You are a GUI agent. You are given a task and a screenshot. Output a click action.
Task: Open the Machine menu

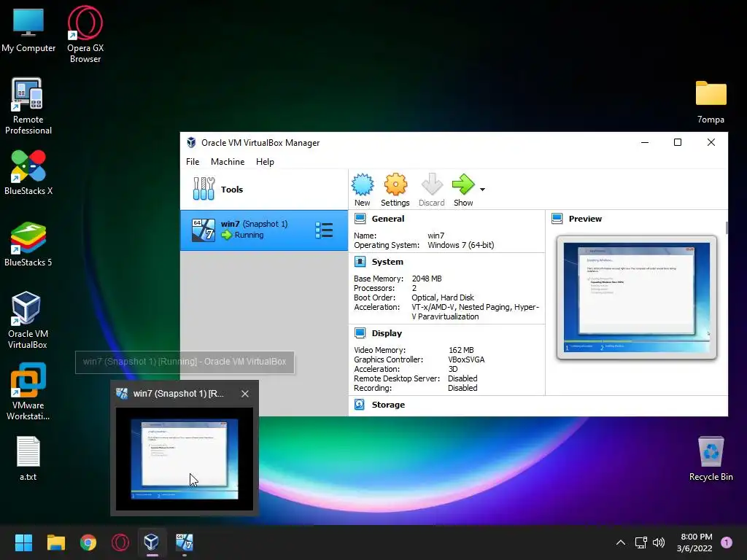tap(228, 162)
